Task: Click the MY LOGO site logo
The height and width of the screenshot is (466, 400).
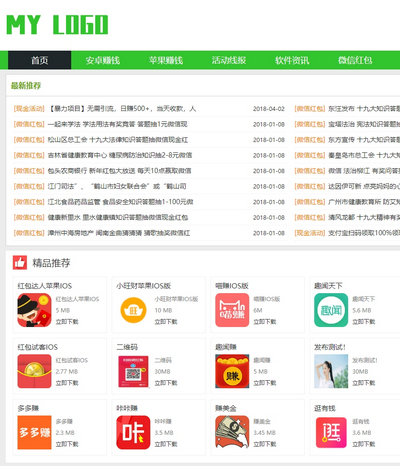Action: [57, 25]
